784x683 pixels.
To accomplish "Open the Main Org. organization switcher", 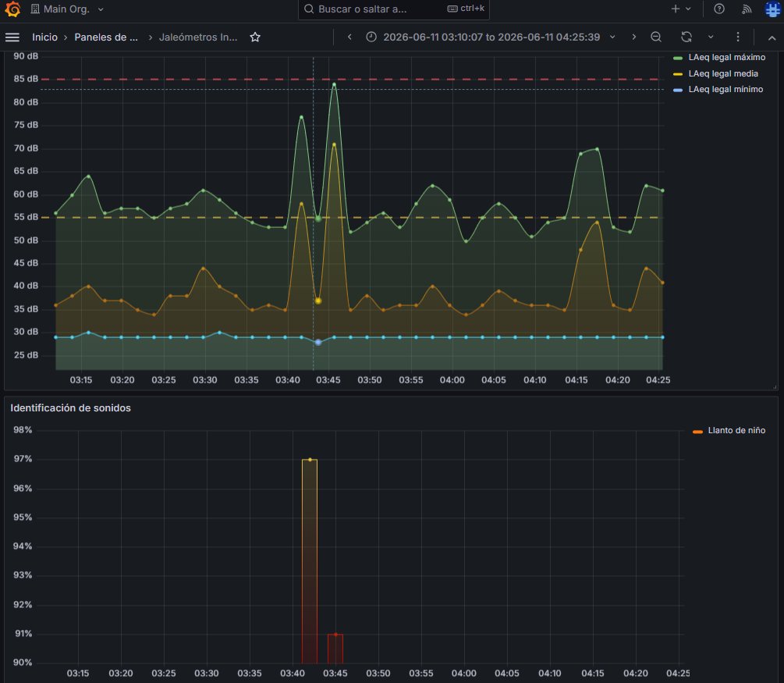I will click(x=67, y=9).
